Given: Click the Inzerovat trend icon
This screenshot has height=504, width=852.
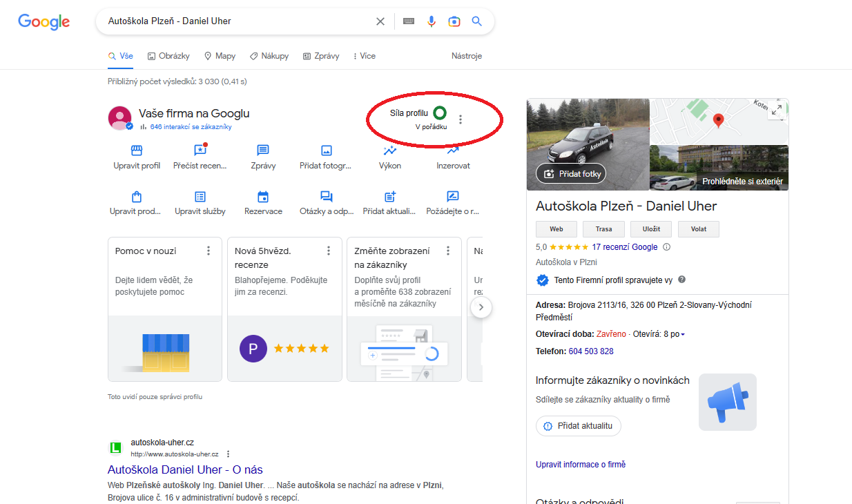Looking at the screenshot, I should click(x=453, y=151).
